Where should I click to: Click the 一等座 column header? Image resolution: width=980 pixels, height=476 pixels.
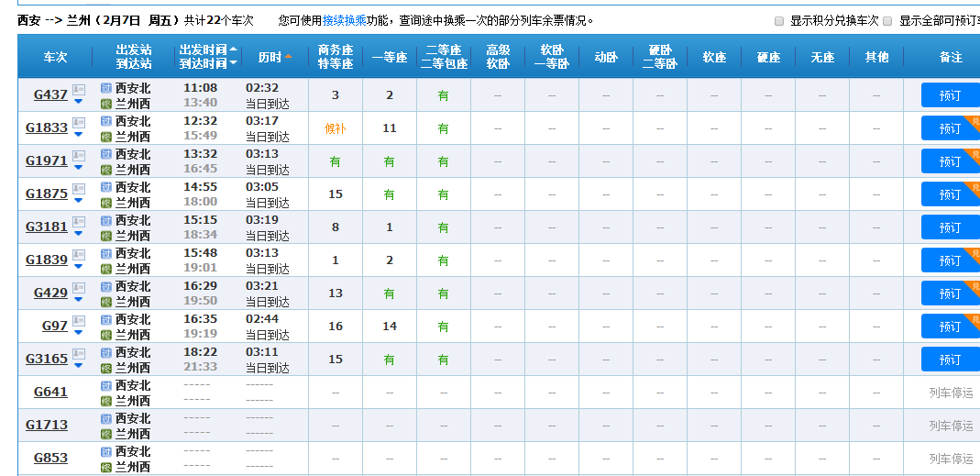390,57
